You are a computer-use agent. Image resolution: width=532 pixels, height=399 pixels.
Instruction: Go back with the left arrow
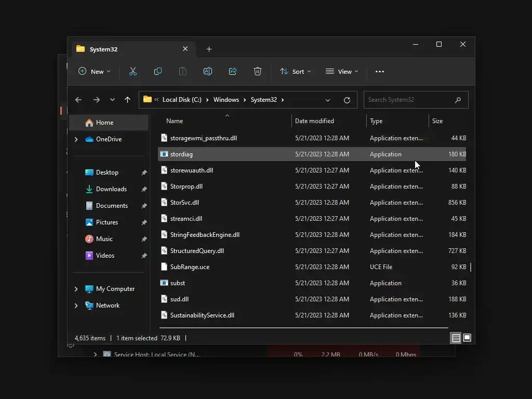tap(78, 100)
